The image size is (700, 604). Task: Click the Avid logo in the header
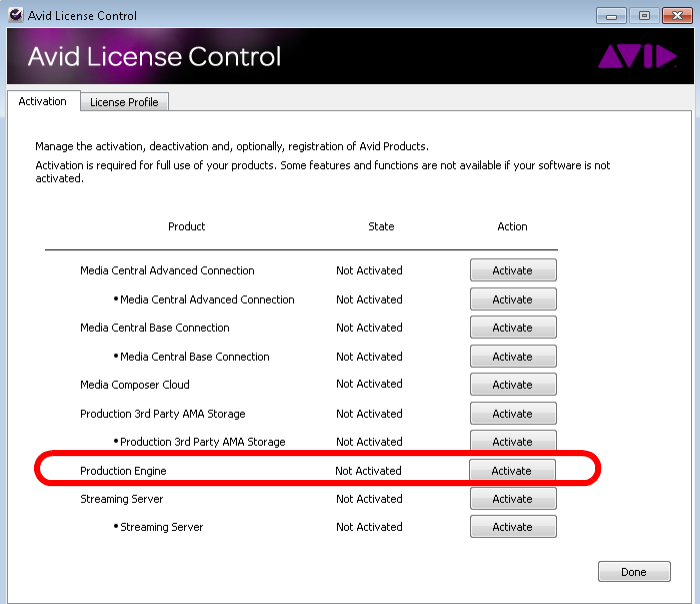[x=637, y=57]
